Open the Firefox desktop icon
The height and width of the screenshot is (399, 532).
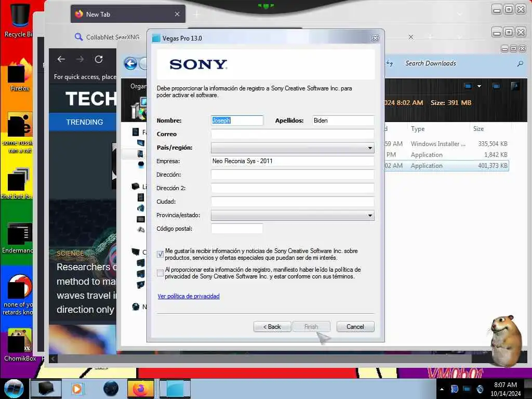point(20,75)
